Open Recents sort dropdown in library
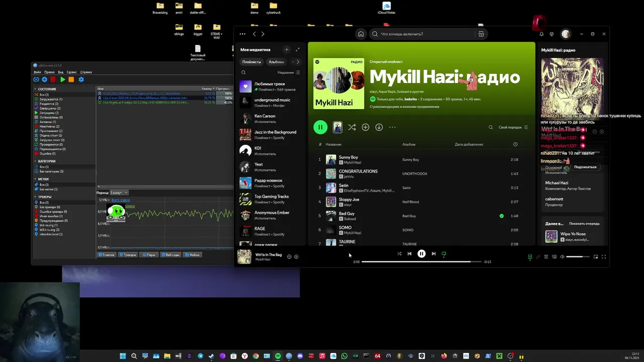The width and height of the screenshot is (644, 362). [x=289, y=72]
